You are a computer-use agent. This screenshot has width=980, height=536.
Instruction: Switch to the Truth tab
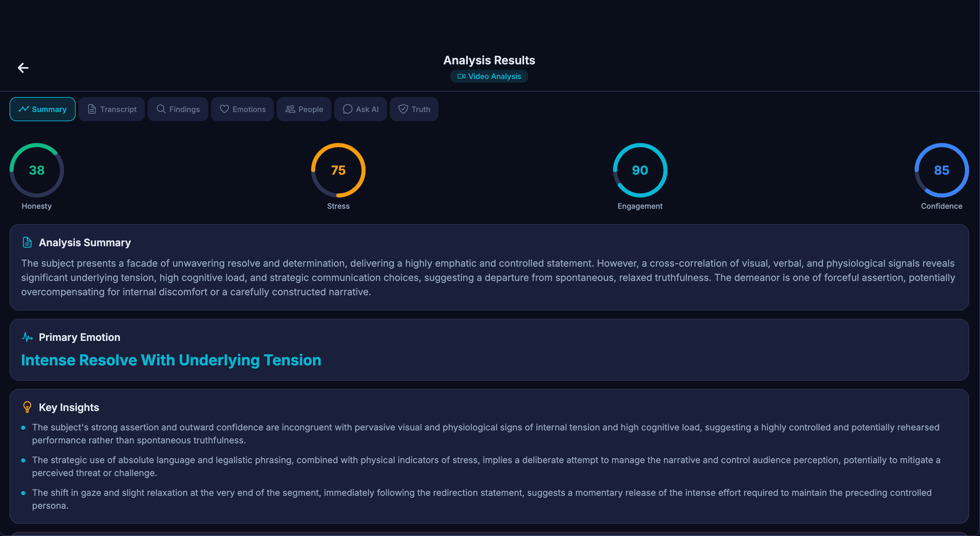[x=414, y=109]
